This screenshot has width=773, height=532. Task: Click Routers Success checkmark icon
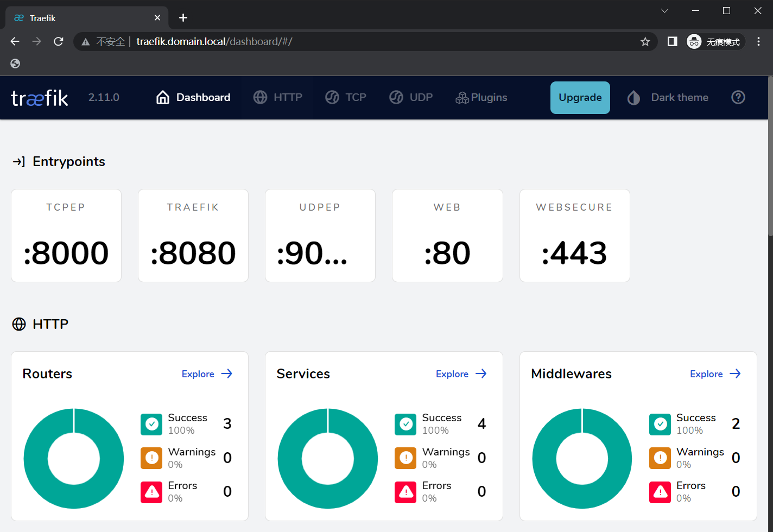(151, 425)
